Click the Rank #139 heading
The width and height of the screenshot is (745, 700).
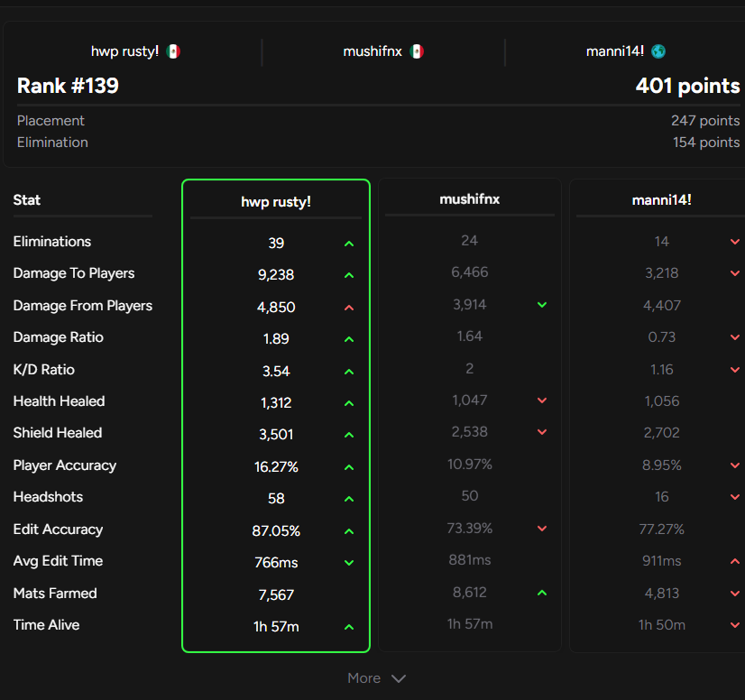point(68,86)
